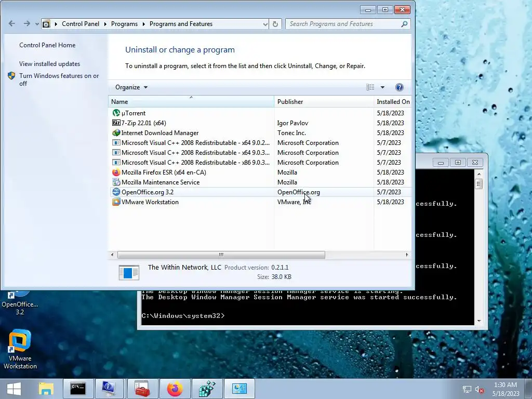Launch Firefox from the taskbar
Image resolution: width=532 pixels, height=399 pixels.
(x=175, y=389)
